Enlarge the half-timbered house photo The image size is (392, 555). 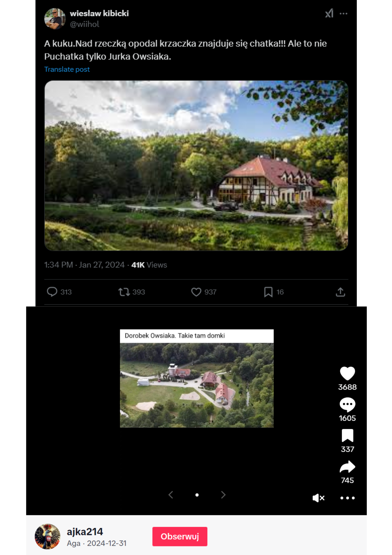(x=196, y=166)
